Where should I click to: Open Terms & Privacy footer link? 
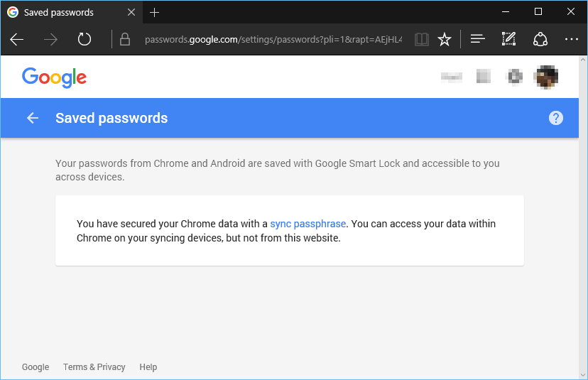tap(94, 367)
